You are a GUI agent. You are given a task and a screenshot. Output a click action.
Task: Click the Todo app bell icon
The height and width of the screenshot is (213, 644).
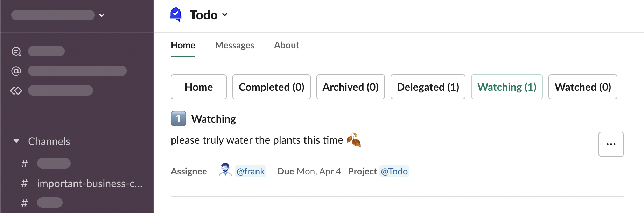click(176, 14)
